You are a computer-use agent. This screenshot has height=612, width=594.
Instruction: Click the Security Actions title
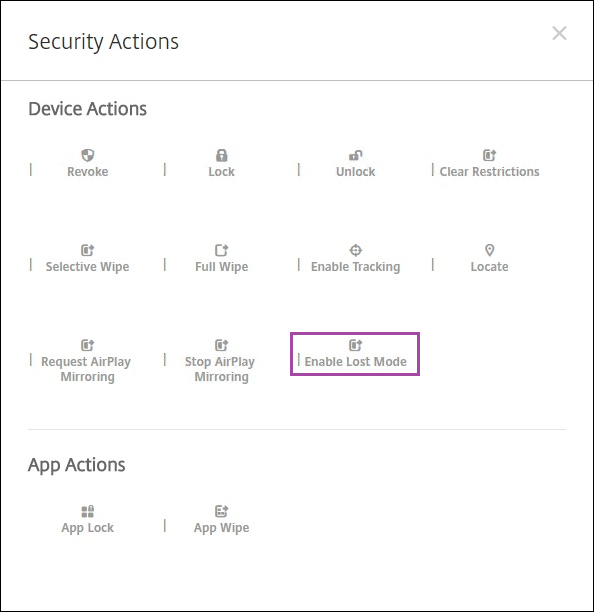point(103,42)
